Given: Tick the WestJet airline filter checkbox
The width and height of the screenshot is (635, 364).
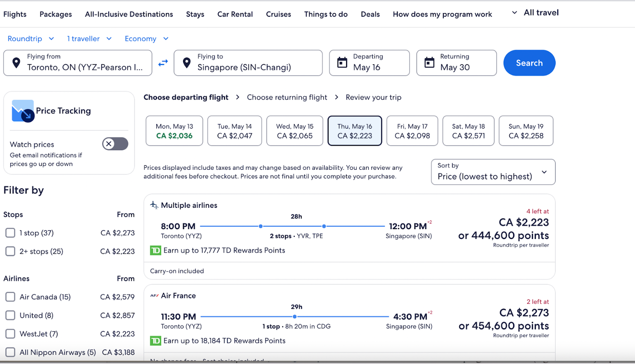Looking at the screenshot, I should [x=10, y=334].
